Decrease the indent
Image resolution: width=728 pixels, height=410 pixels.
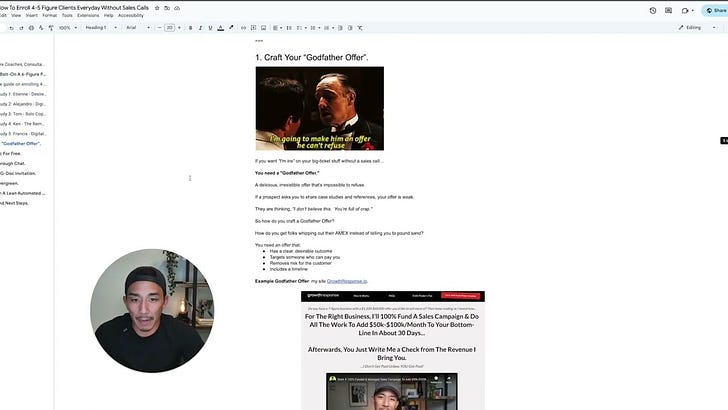tap(340, 28)
